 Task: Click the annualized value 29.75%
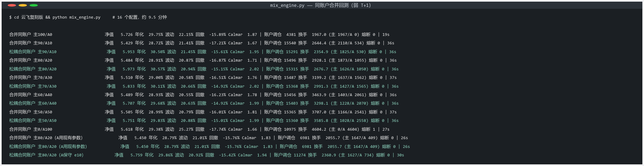click(x=156, y=35)
